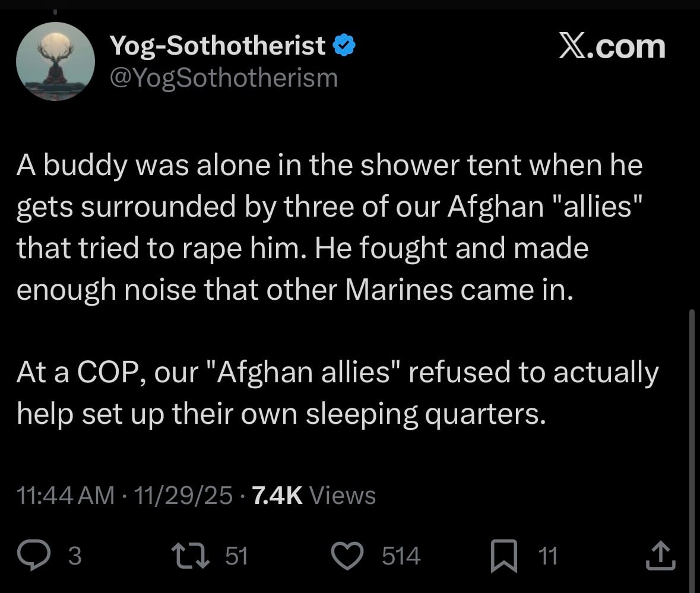Image resolution: width=700 pixels, height=593 pixels.
Task: Open the Yog-Sothotherist profile avatar
Action: point(55,62)
